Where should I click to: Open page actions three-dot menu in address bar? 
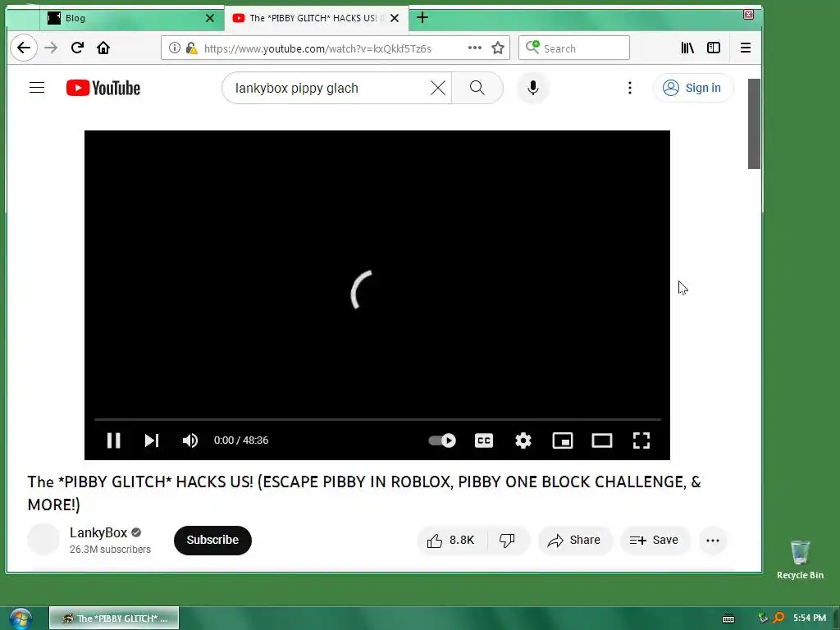click(475, 48)
